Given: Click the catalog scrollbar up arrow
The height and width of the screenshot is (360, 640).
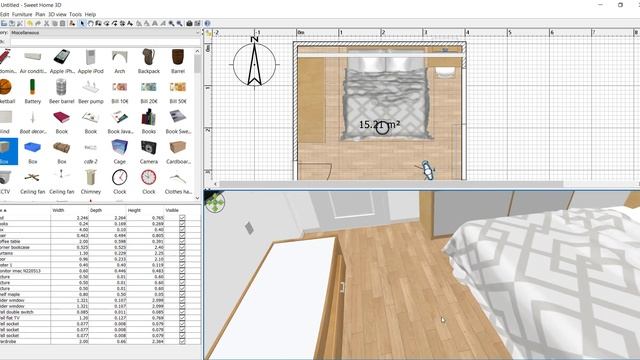Looking at the screenshot, I should [x=198, y=51].
